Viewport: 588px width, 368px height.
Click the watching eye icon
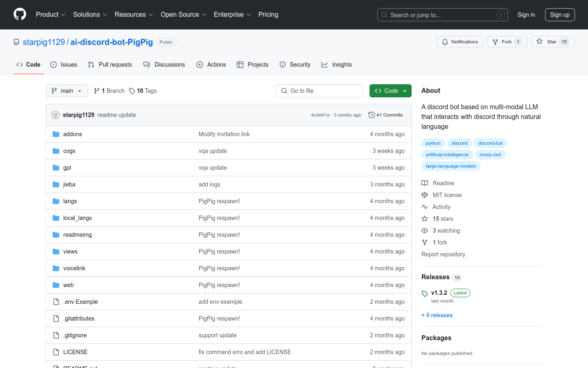pyautogui.click(x=425, y=231)
